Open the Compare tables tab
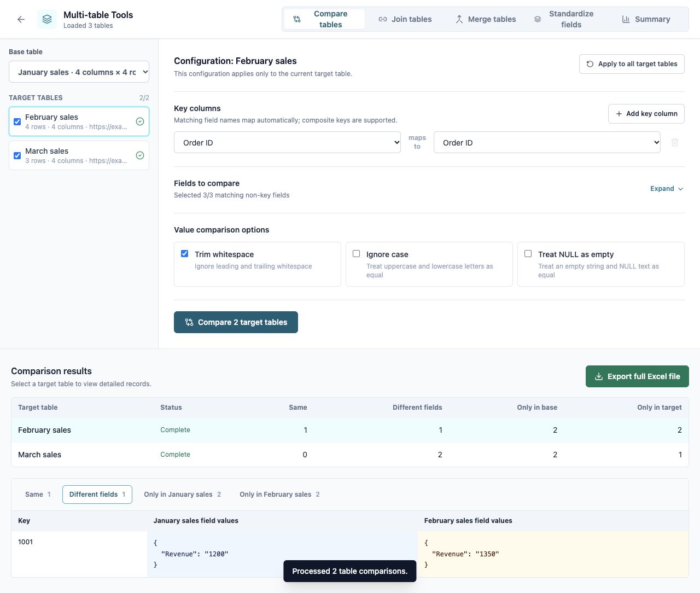700x593 pixels. click(x=324, y=19)
